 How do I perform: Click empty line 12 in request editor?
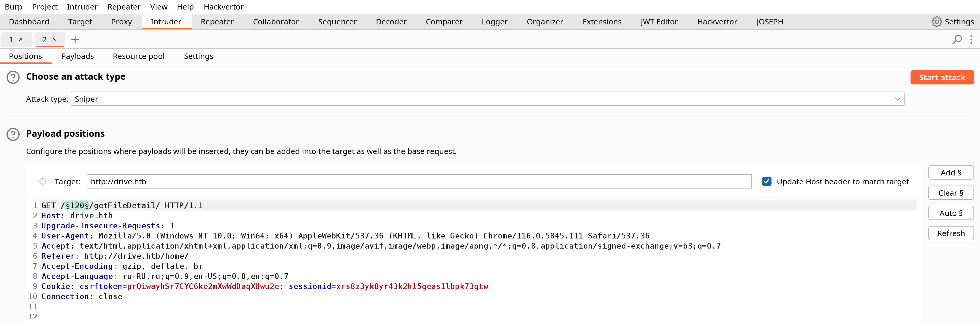coord(478,317)
